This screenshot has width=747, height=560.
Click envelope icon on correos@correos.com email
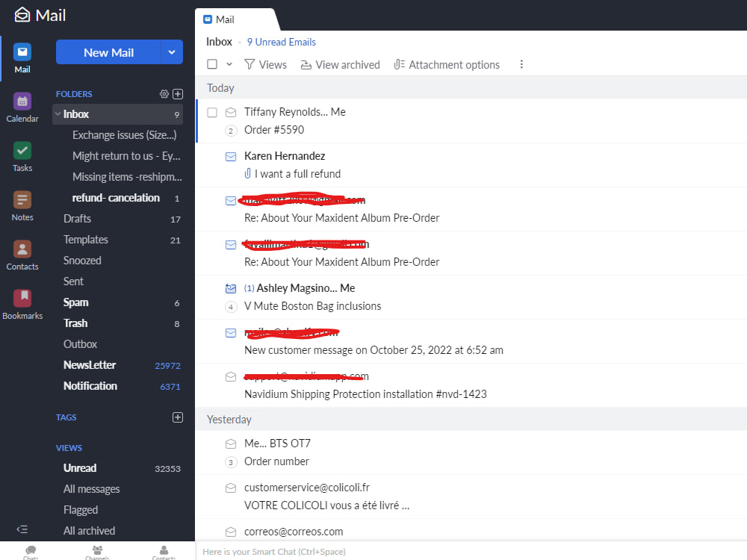click(231, 532)
